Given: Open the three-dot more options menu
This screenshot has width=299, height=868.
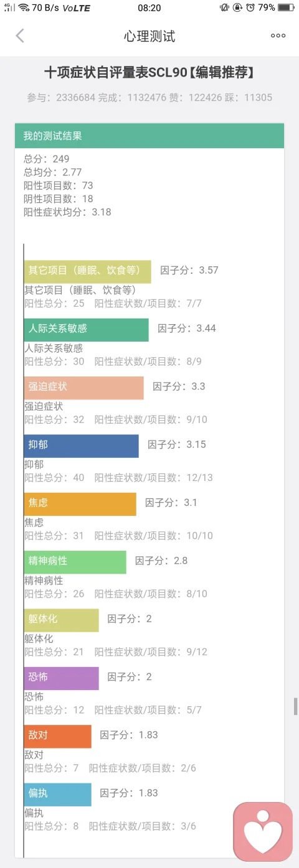Looking at the screenshot, I should (278, 36).
